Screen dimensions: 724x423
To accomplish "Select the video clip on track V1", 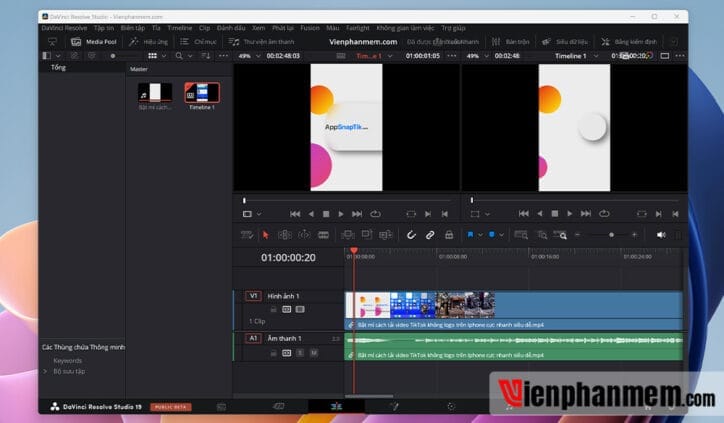I will tap(513, 310).
